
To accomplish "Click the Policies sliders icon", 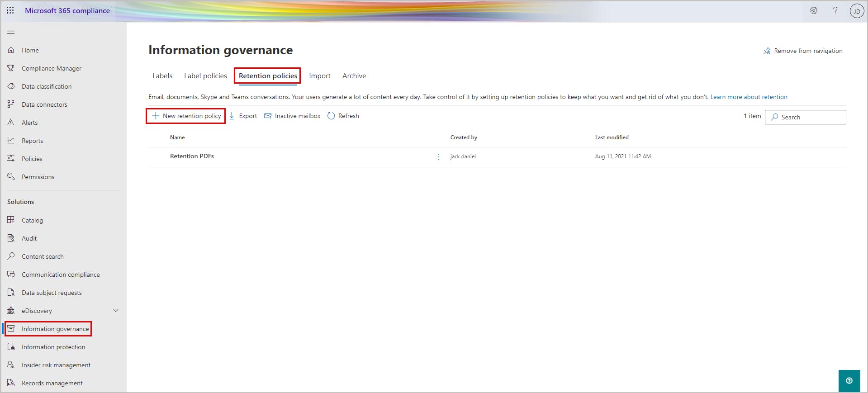I will point(11,159).
